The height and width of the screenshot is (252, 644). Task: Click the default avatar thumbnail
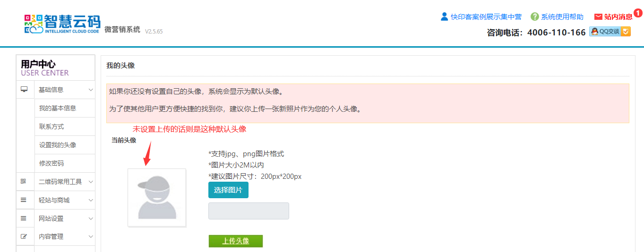157,198
